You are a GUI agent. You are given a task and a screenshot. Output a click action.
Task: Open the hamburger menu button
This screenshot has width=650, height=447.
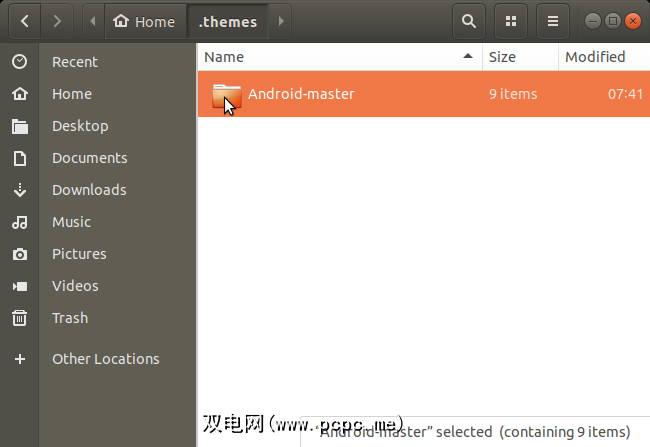tap(553, 21)
